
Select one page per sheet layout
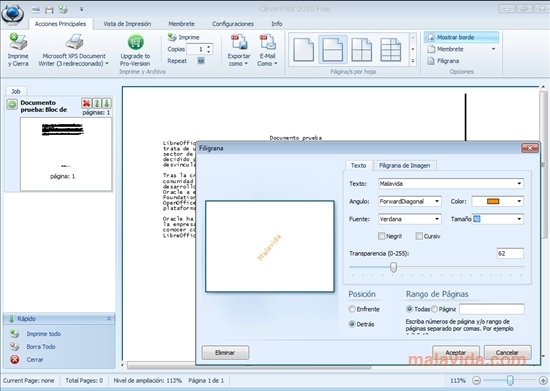click(x=304, y=50)
